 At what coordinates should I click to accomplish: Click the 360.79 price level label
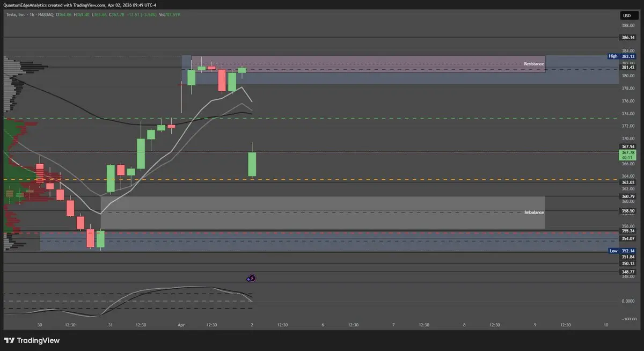628,196
